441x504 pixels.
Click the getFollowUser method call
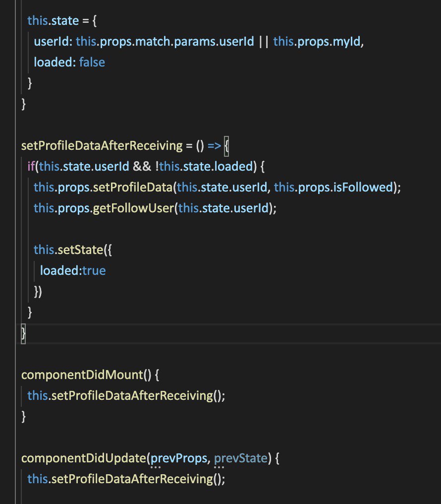coord(132,208)
